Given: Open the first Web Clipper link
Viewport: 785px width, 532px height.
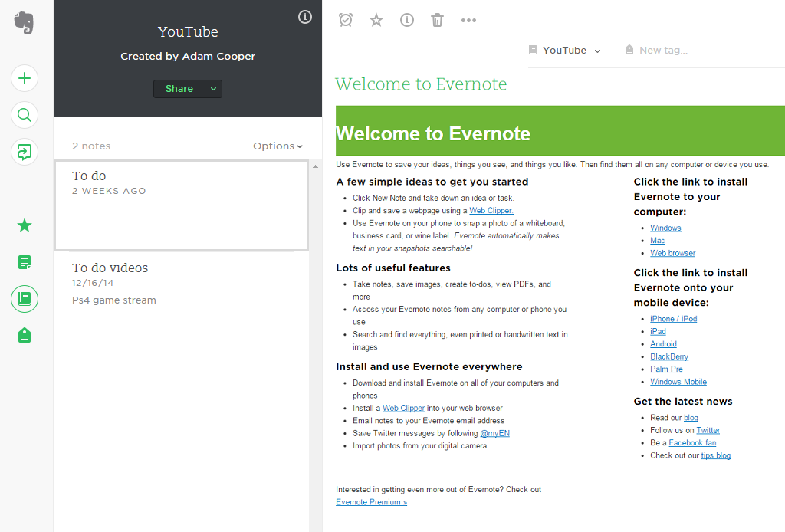Looking at the screenshot, I should click(x=491, y=211).
